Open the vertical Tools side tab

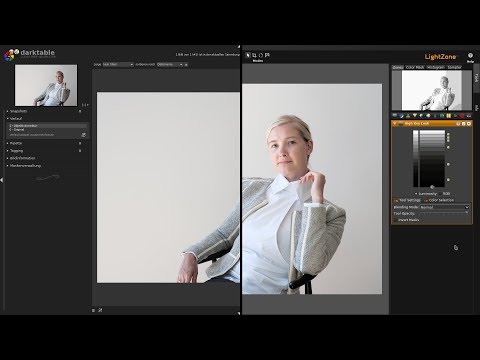476,77
